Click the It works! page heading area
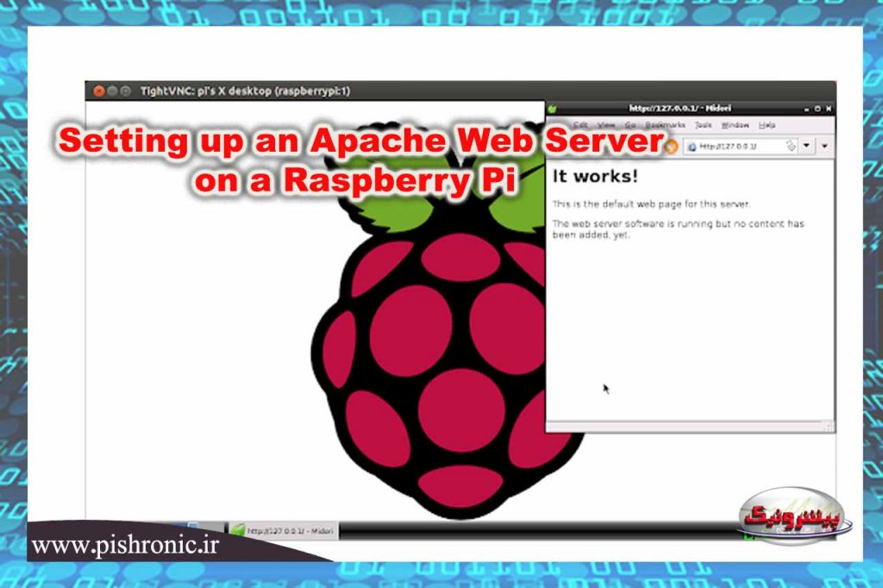The image size is (883, 588). pos(593,174)
